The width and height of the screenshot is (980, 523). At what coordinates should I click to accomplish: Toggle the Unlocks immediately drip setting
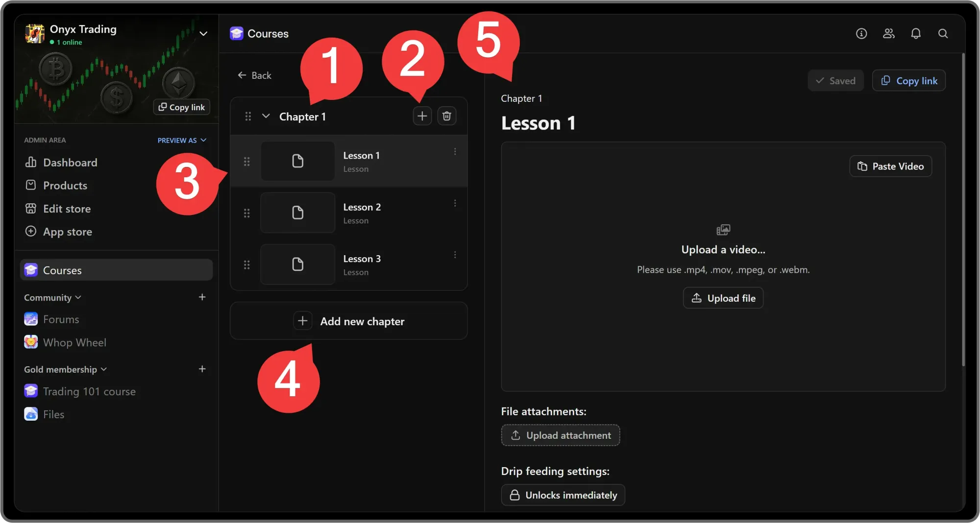[563, 495]
